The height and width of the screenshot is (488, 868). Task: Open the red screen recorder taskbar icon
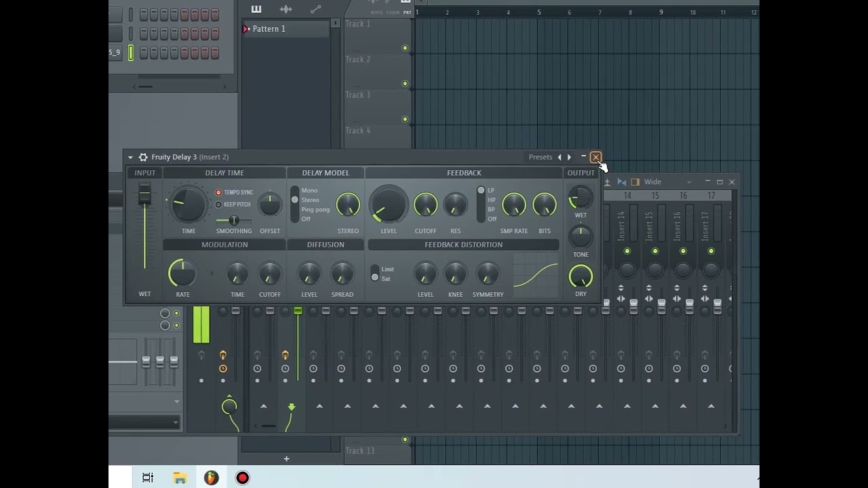(x=242, y=478)
